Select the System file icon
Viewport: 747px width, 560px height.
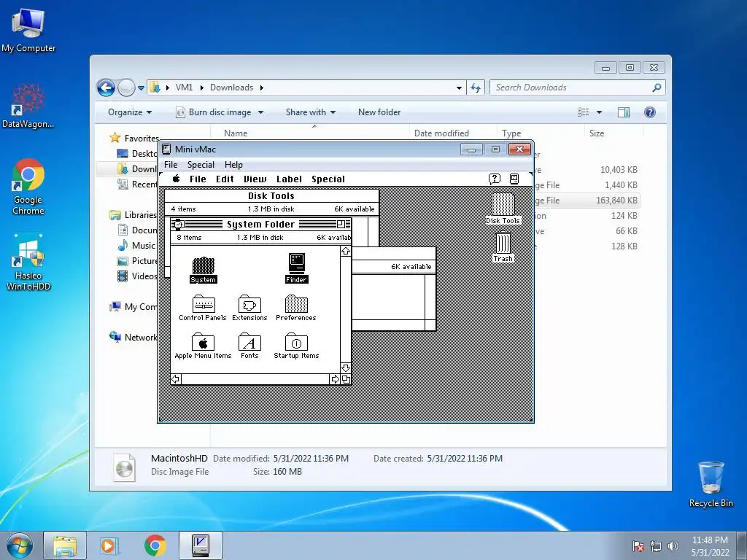coord(204,265)
